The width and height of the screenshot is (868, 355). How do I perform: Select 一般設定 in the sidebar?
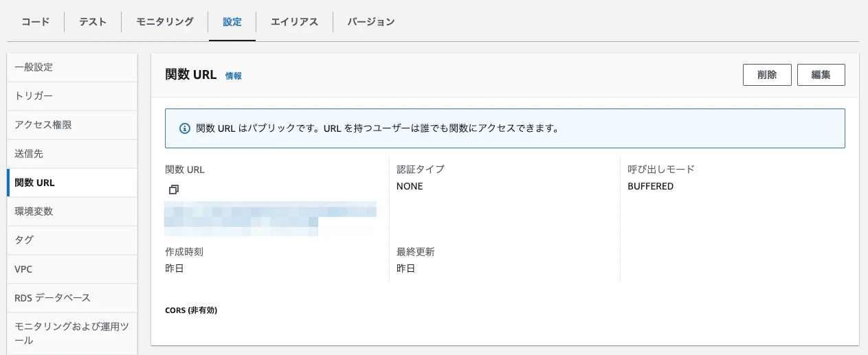pos(72,67)
